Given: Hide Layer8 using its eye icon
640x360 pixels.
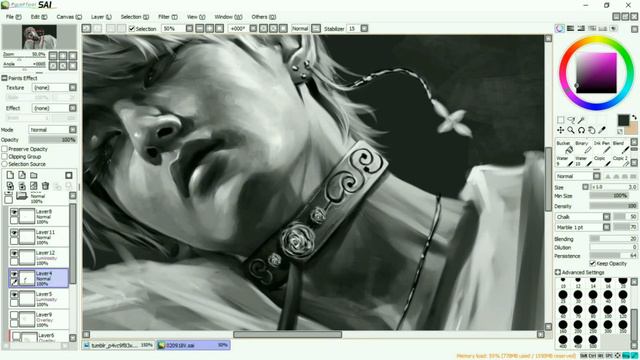Looking at the screenshot, I should click(x=14, y=212).
